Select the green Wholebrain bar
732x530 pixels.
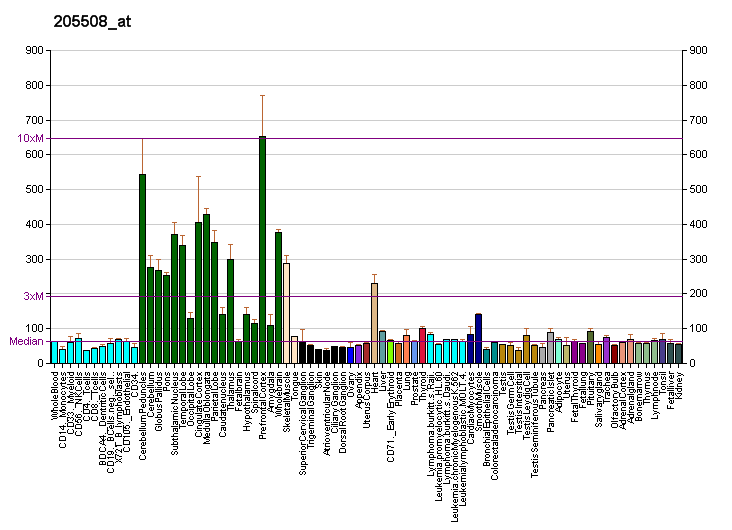(x=278, y=297)
